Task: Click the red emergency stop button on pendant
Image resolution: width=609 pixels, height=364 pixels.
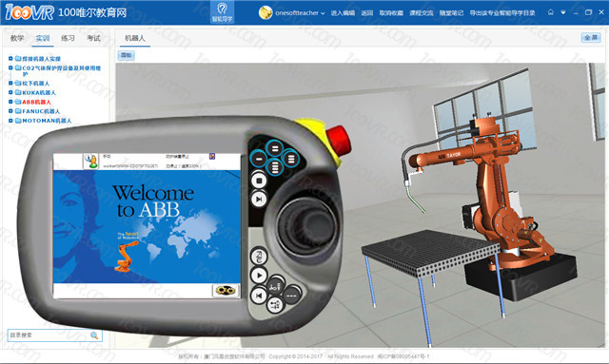Action: pos(339,141)
